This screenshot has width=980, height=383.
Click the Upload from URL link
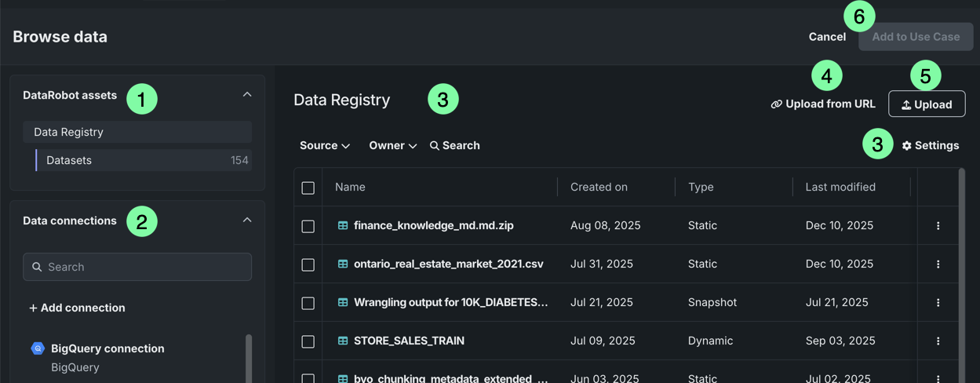(823, 104)
